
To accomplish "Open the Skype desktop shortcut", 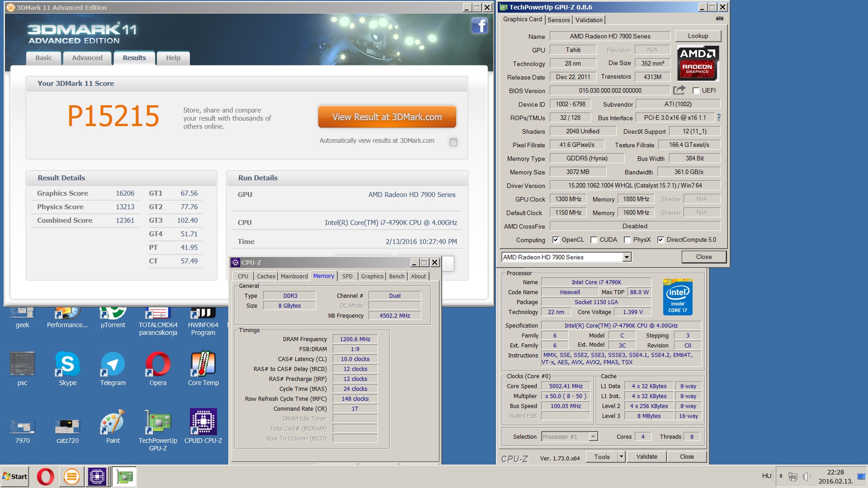I will [x=67, y=369].
